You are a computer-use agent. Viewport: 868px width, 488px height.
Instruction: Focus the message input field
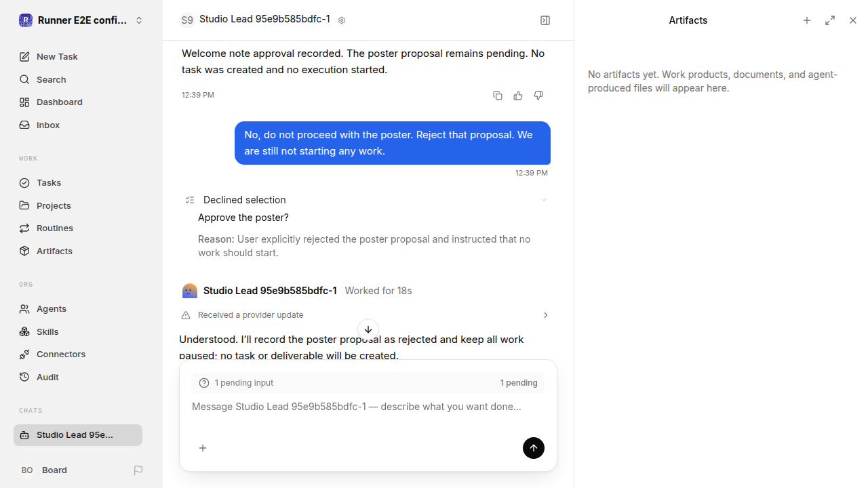(x=368, y=407)
